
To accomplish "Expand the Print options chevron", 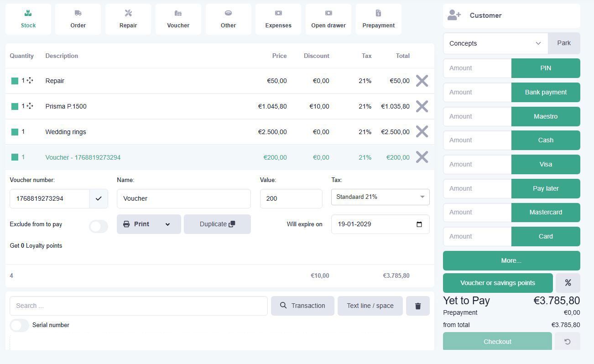I will 167,224.
